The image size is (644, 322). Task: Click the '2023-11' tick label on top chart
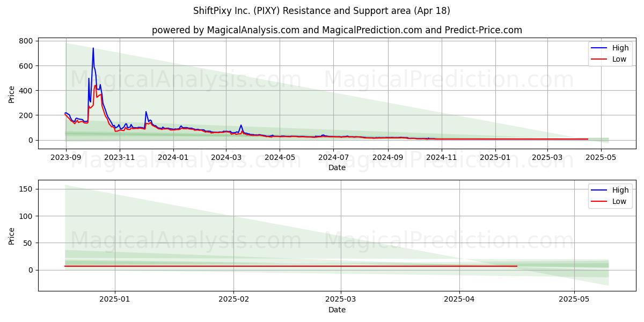click(119, 157)
